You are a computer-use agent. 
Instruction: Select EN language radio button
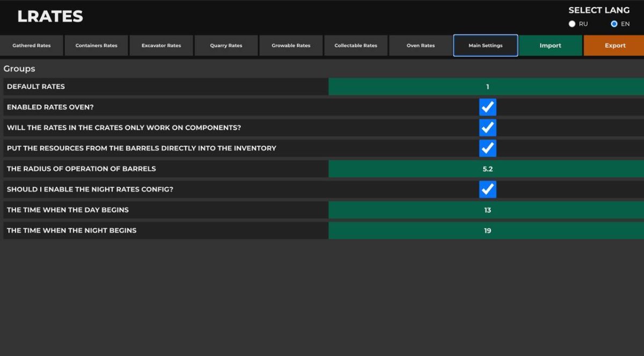click(x=614, y=24)
